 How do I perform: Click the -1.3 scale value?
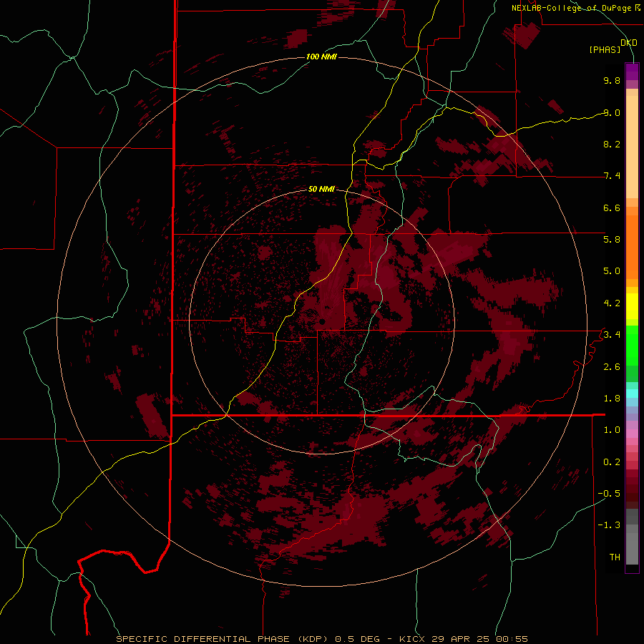[x=609, y=525]
